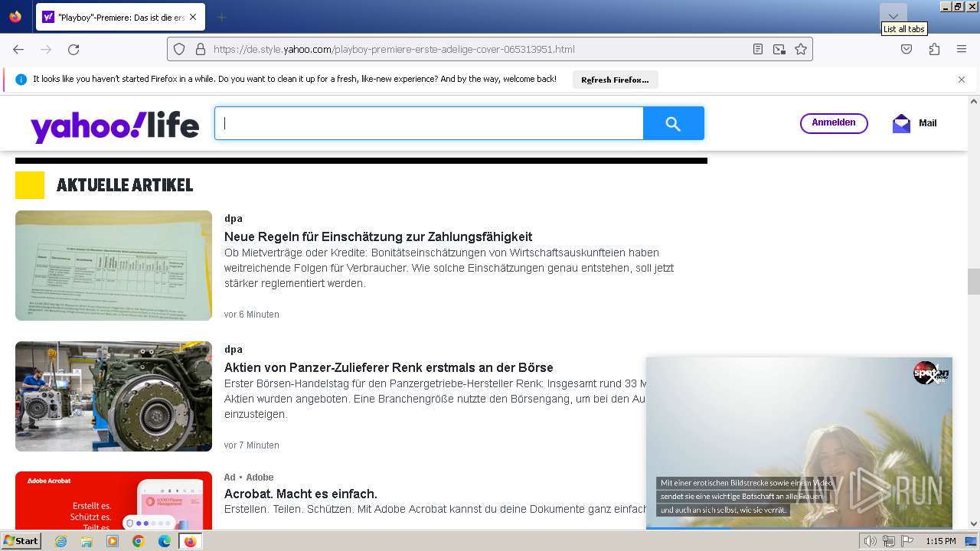Open Firefox application hamburger menu
Screen dimensions: 980x551
coord(962,49)
